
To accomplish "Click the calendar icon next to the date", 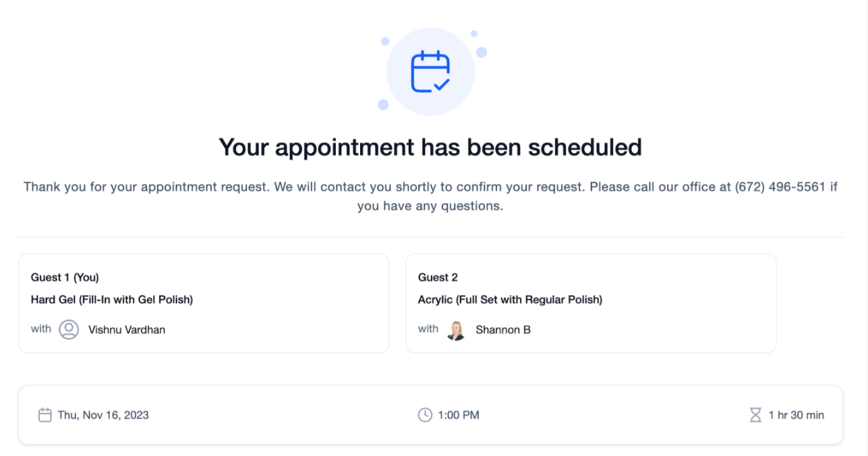I will click(45, 415).
